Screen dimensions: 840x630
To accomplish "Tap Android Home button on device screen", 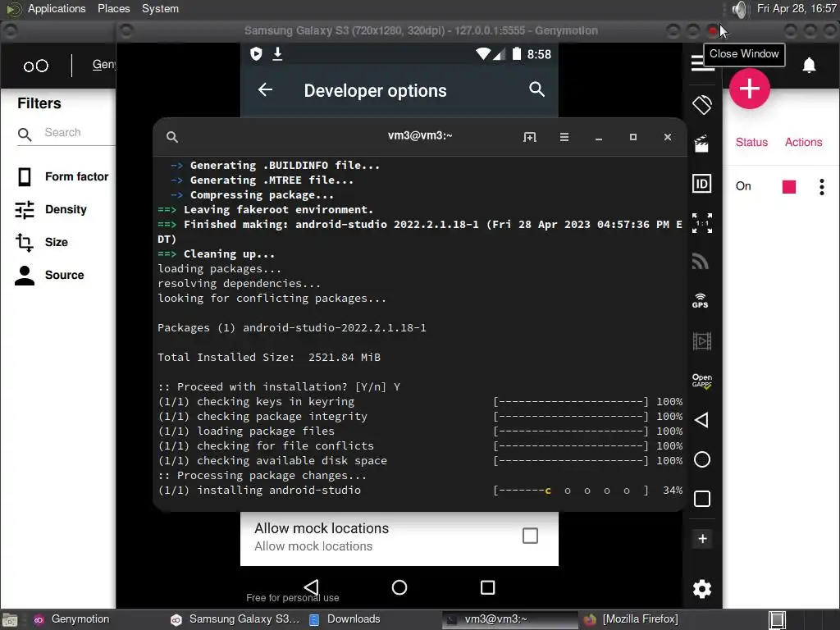I will click(399, 587).
